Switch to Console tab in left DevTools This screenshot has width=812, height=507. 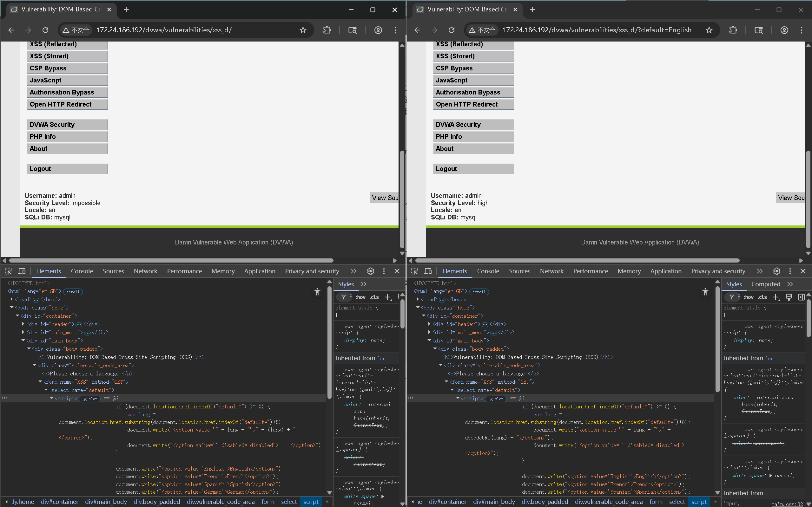coord(82,271)
